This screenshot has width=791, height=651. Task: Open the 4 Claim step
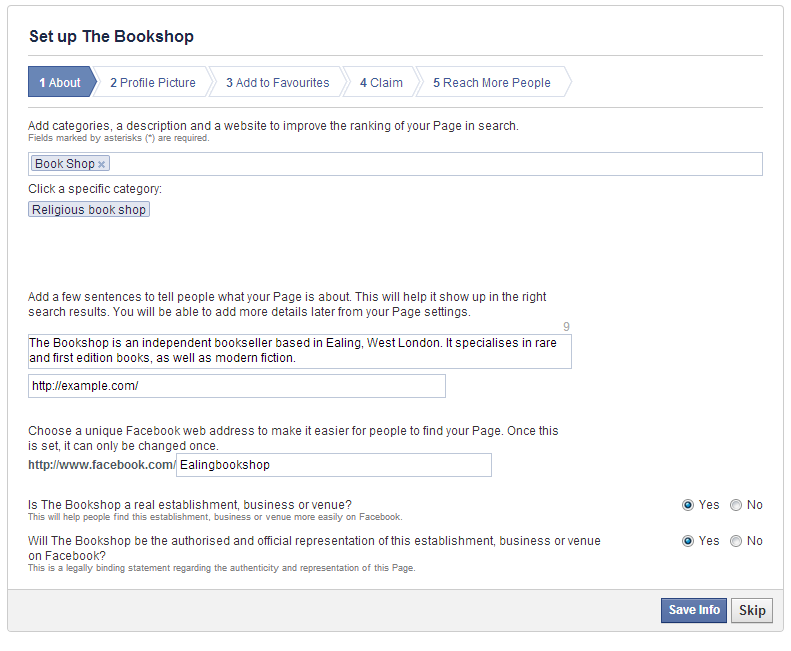[381, 82]
